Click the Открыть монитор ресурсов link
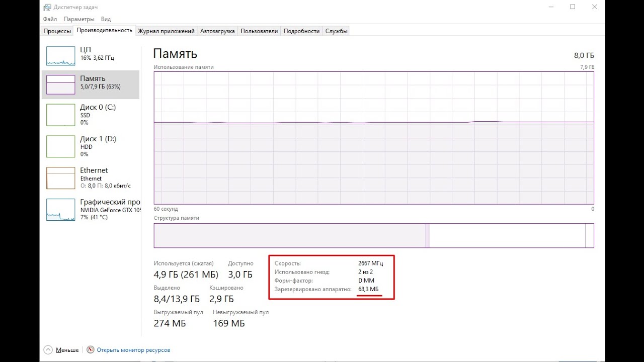 [x=133, y=350]
